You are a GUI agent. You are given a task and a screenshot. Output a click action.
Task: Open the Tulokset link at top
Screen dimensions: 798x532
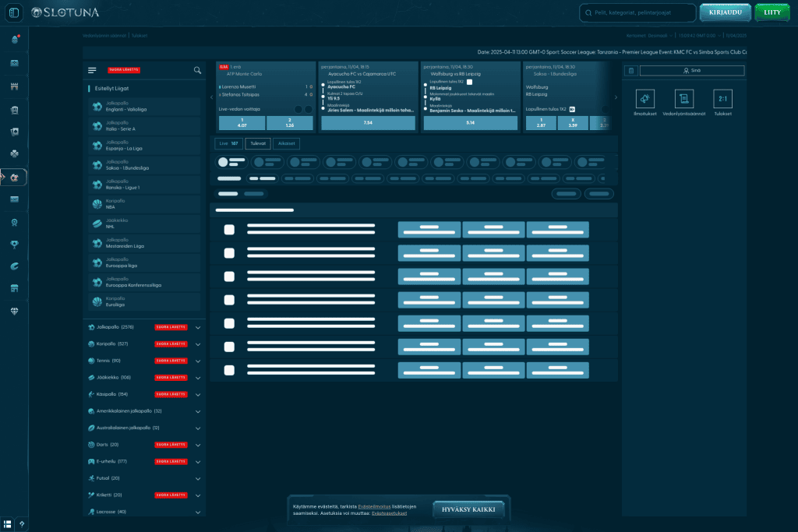click(139, 36)
